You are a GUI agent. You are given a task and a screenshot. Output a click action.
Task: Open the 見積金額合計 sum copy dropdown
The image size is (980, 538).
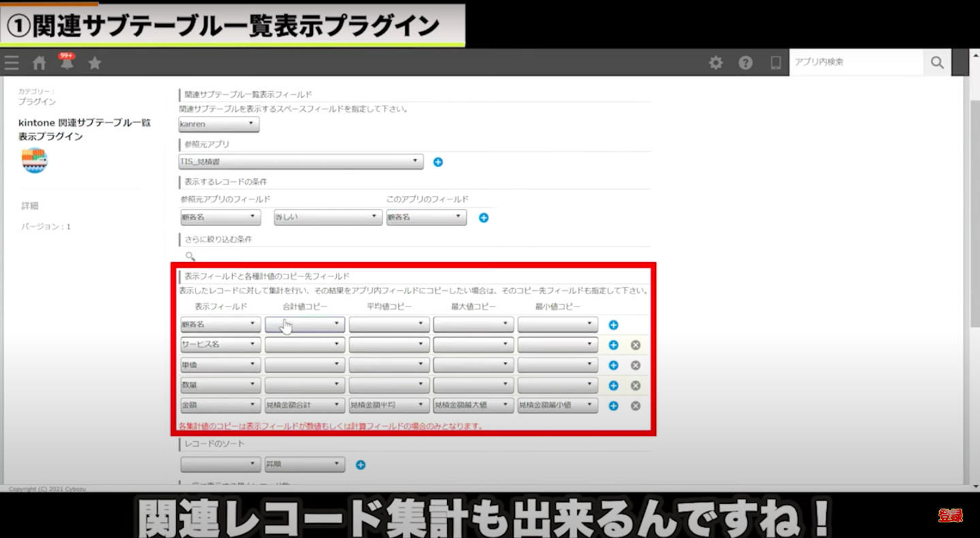pos(304,405)
